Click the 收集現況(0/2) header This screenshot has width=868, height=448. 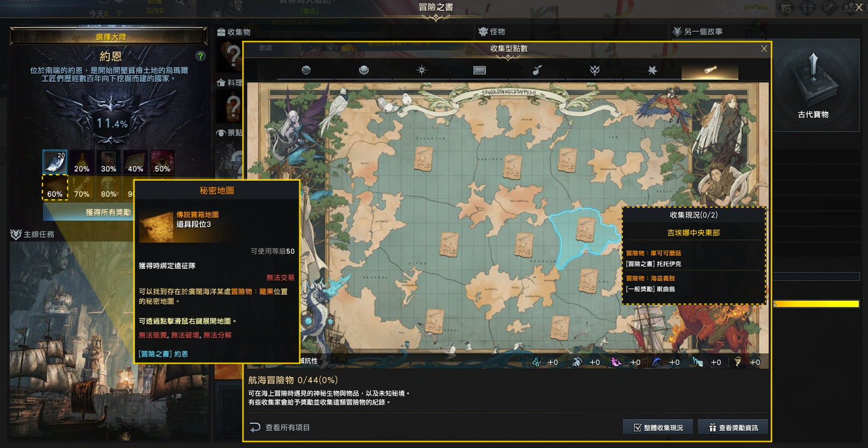694,215
